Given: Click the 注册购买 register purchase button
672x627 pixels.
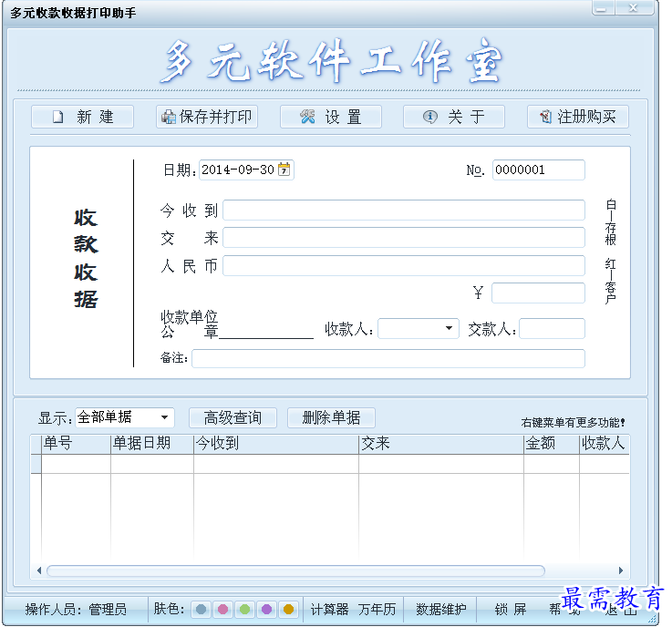Looking at the screenshot, I should click(578, 117).
